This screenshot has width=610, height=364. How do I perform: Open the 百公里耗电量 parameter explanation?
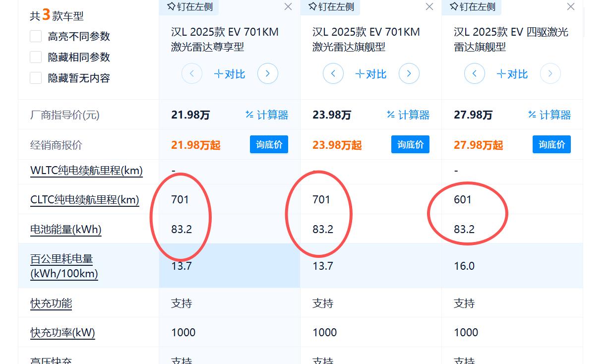64,266
